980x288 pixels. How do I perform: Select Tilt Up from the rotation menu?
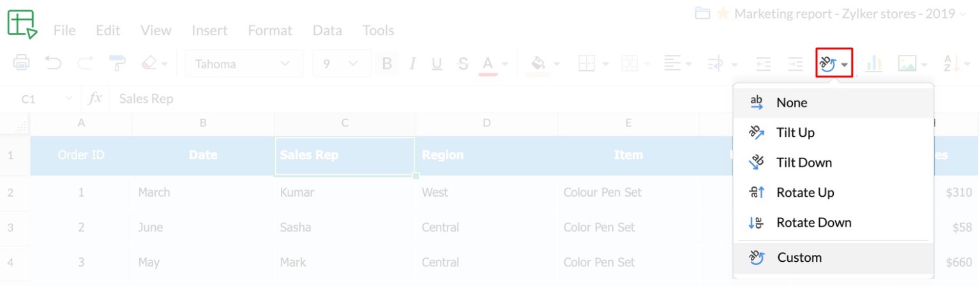(x=795, y=133)
